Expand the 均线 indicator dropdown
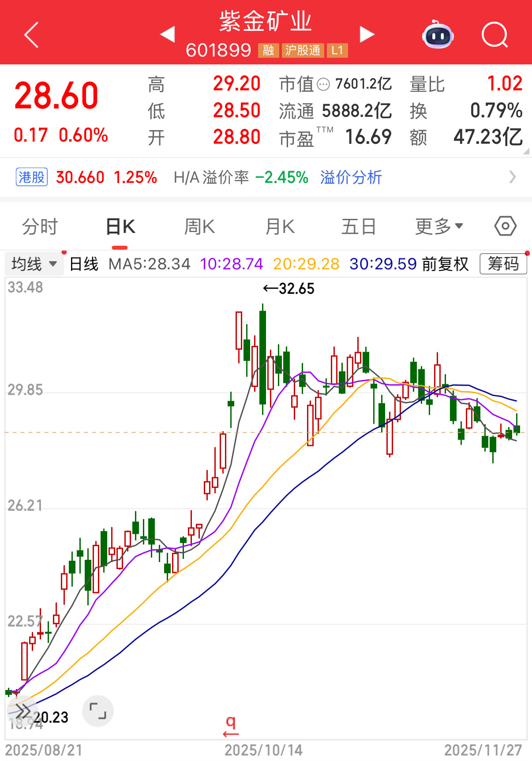 pos(34,264)
